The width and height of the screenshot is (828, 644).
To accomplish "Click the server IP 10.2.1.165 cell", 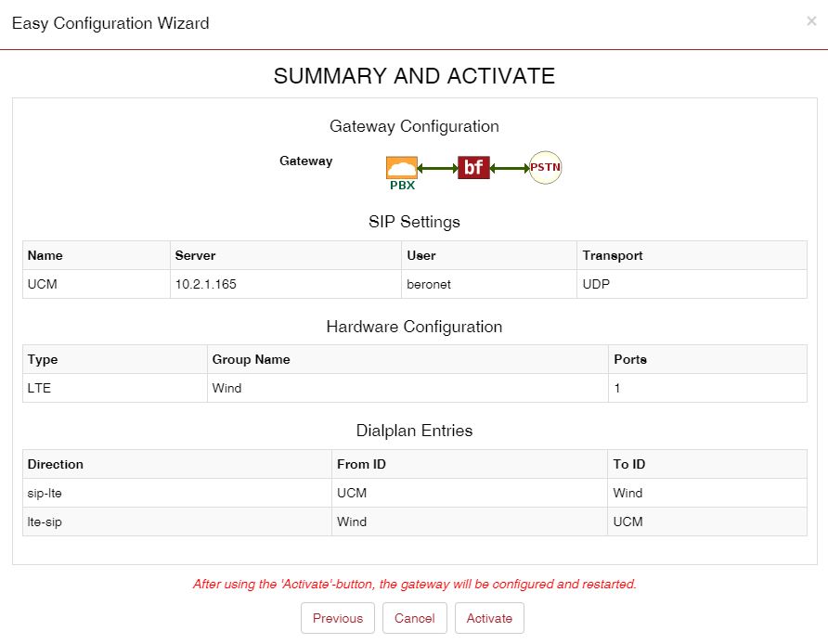I will click(x=205, y=284).
